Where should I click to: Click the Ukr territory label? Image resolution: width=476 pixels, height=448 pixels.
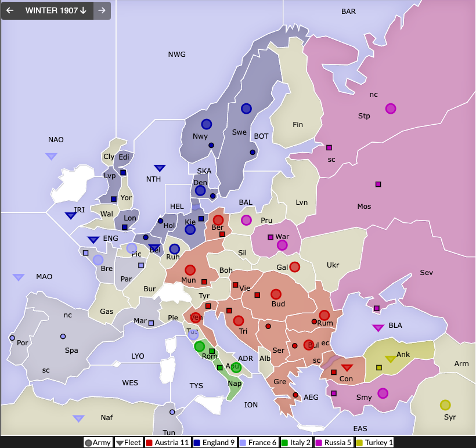click(x=333, y=265)
